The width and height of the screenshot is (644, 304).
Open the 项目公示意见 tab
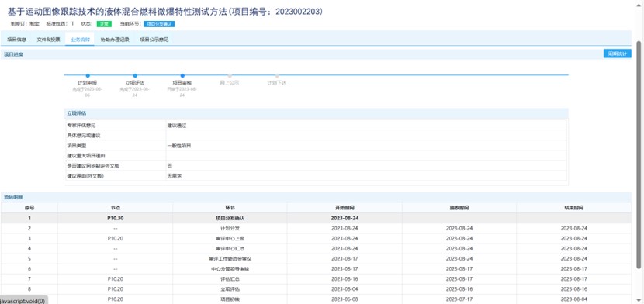(x=154, y=40)
